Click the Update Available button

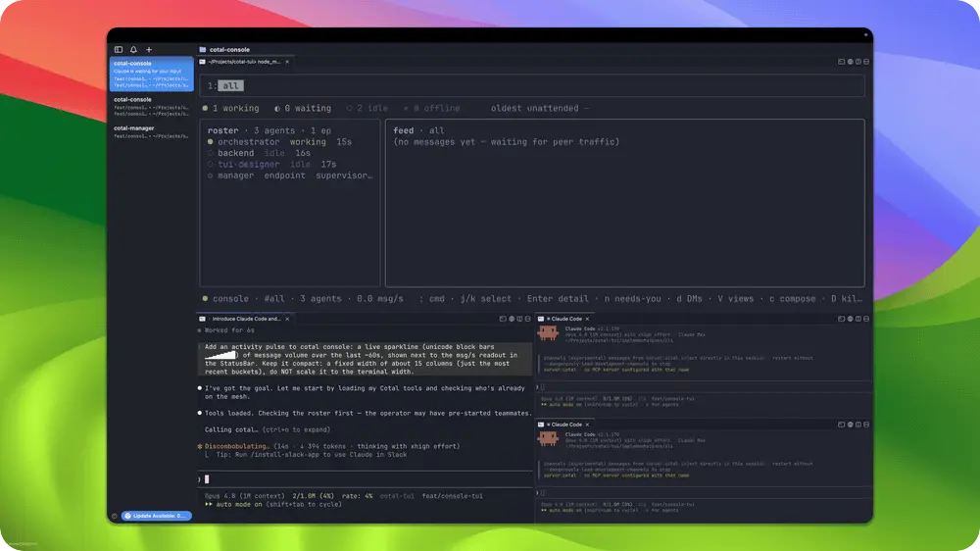pyautogui.click(x=156, y=516)
